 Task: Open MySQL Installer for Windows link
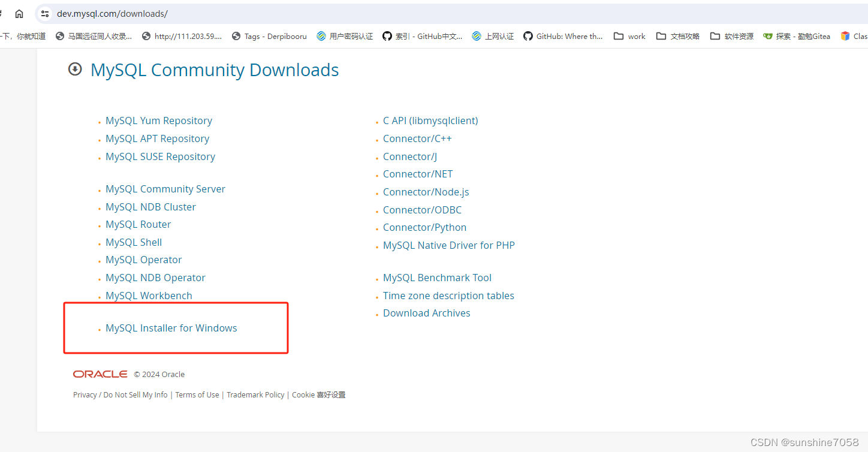tap(171, 328)
